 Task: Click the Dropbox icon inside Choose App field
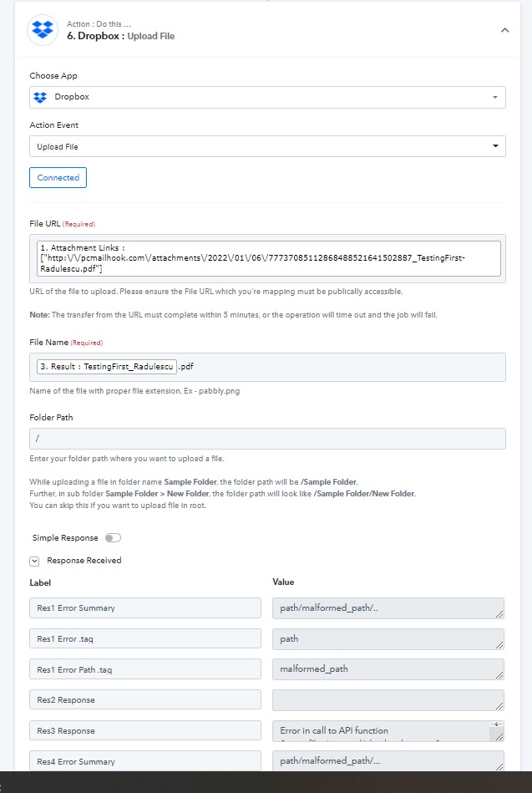click(40, 97)
